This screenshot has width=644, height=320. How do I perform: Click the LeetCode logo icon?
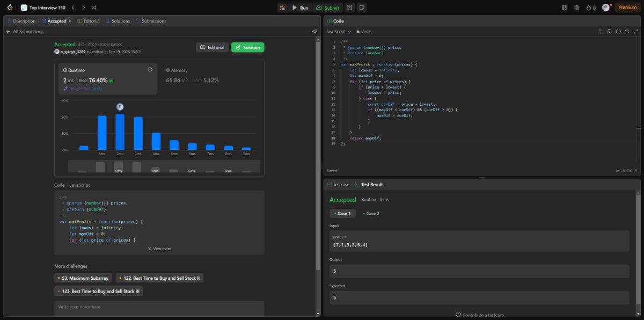pyautogui.click(x=10, y=8)
